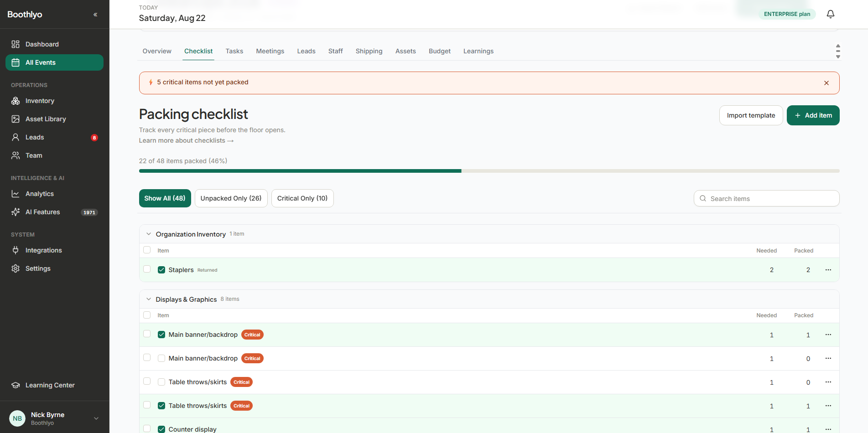Click the Import template button

751,115
